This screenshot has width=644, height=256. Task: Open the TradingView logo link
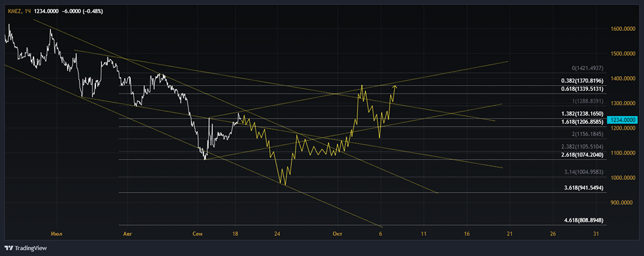tap(26, 248)
